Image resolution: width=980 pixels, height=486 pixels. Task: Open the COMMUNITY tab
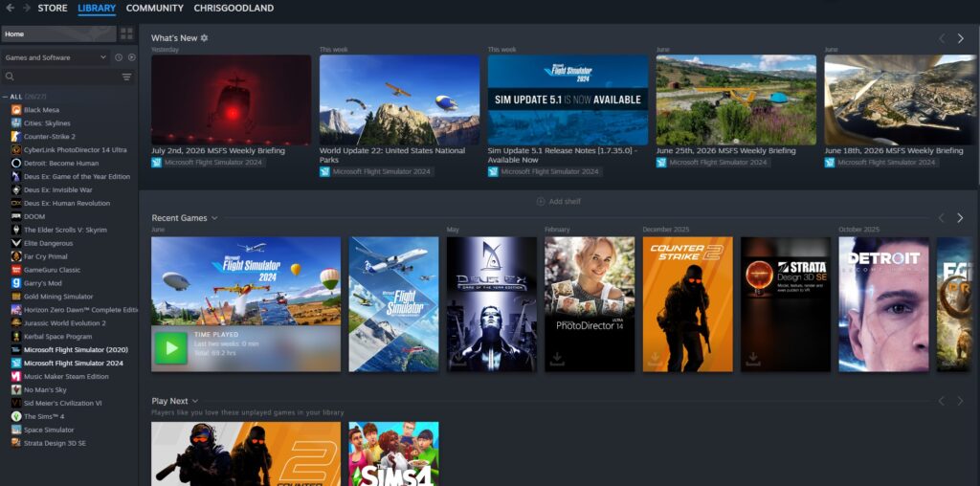[154, 8]
